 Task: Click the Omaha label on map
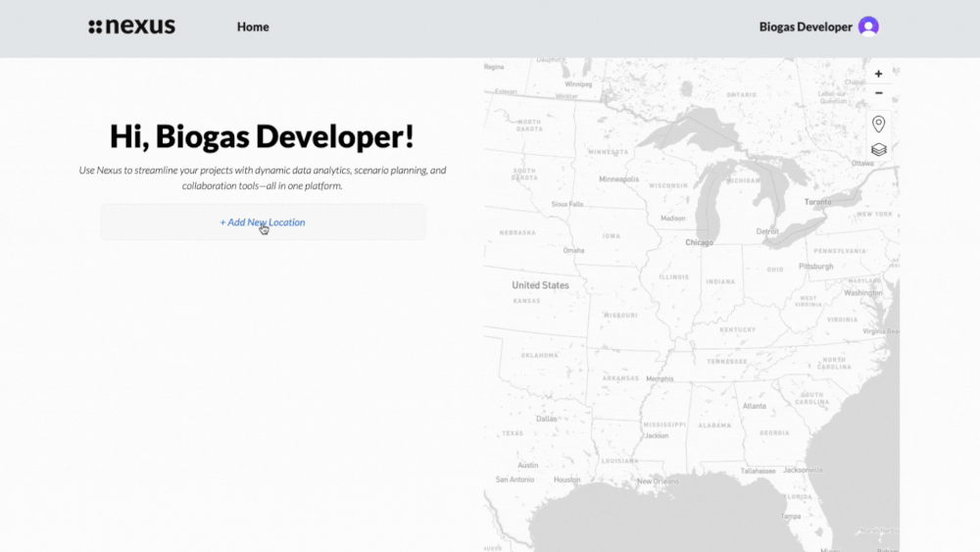pyautogui.click(x=573, y=251)
